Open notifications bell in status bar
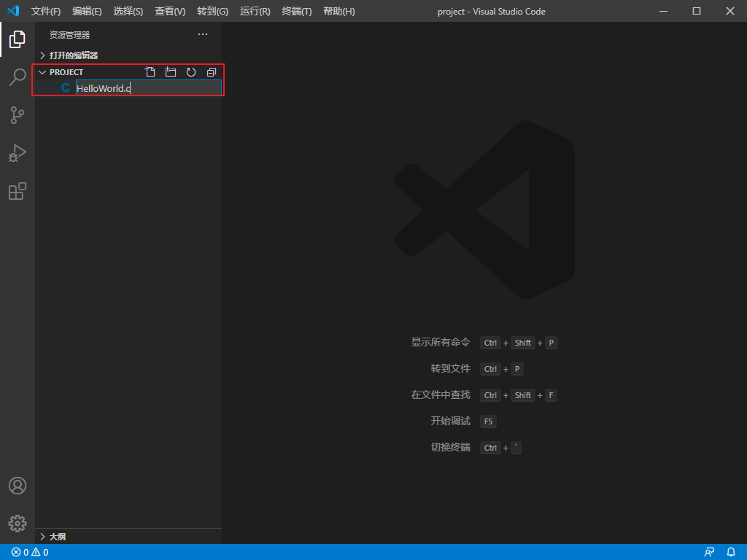The width and height of the screenshot is (747, 560). click(731, 553)
